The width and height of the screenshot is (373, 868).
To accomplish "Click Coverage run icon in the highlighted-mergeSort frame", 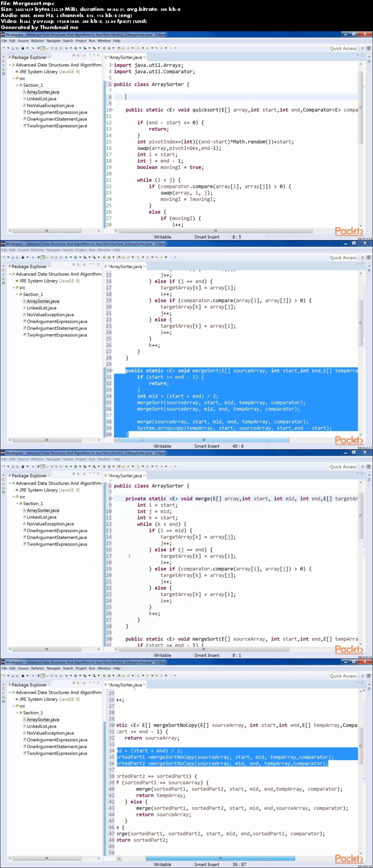I will click(x=85, y=257).
